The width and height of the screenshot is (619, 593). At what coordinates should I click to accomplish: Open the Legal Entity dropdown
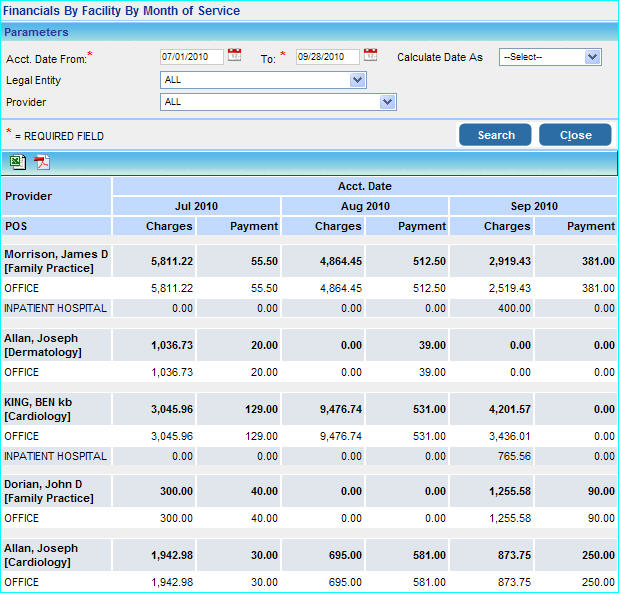click(x=357, y=80)
